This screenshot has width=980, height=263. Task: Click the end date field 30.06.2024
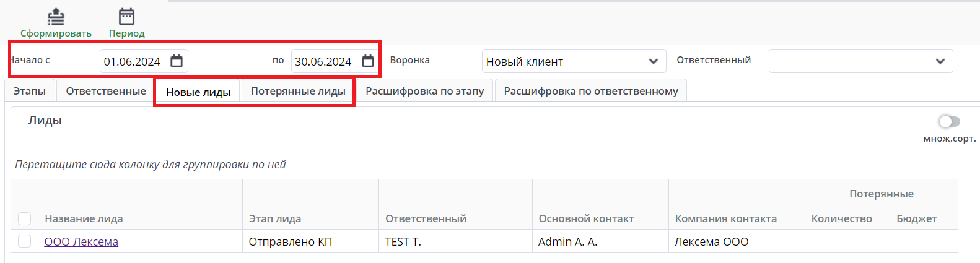click(323, 62)
